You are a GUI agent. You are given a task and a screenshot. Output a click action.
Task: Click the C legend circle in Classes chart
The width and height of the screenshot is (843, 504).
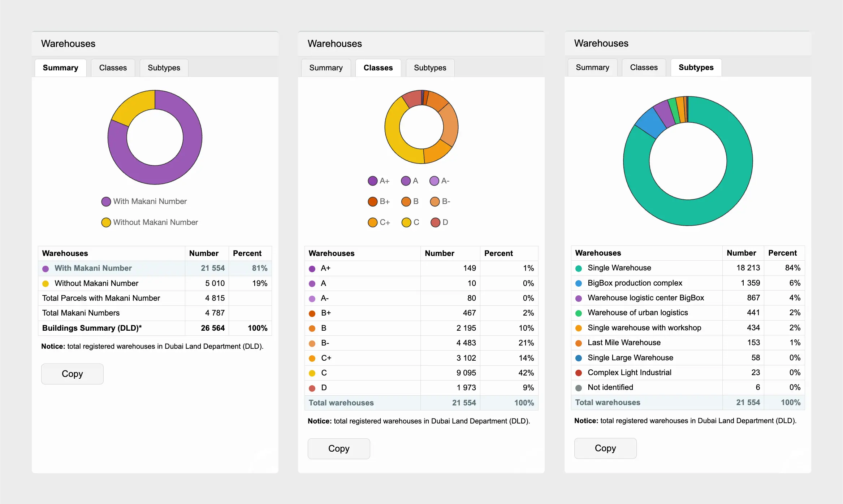click(406, 222)
